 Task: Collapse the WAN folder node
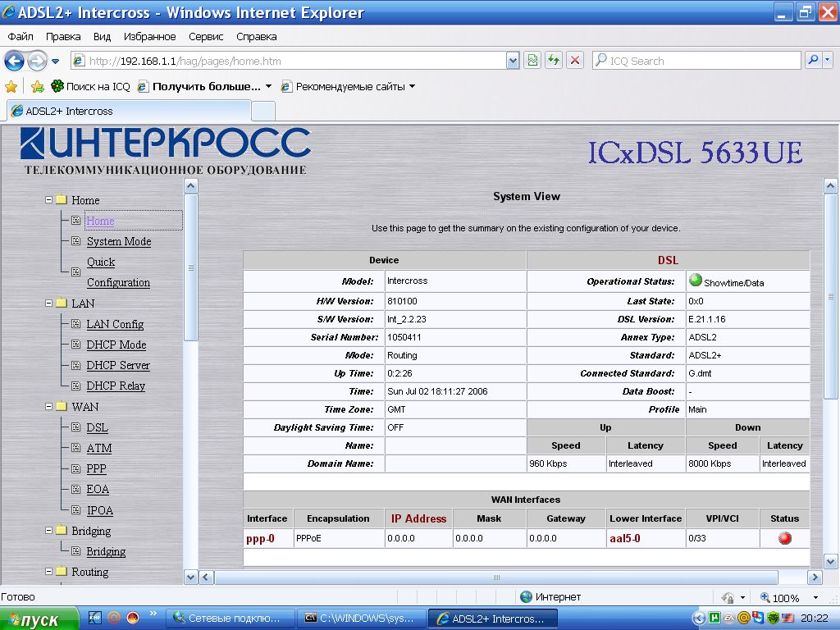(49, 407)
